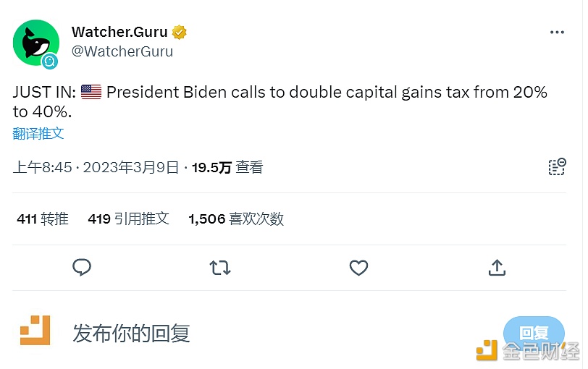Show the 411 转推 retweets list

pyautogui.click(x=43, y=219)
